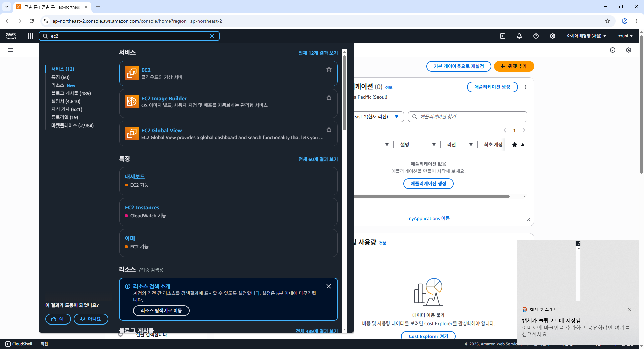Image resolution: width=644 pixels, height=349 pixels.
Task: Click the EC2 service icon
Action: coord(132,73)
